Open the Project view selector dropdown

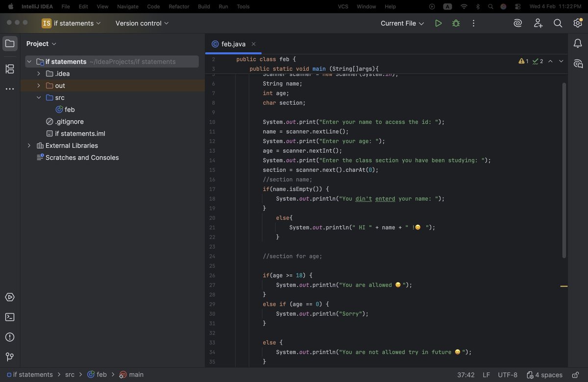point(41,44)
